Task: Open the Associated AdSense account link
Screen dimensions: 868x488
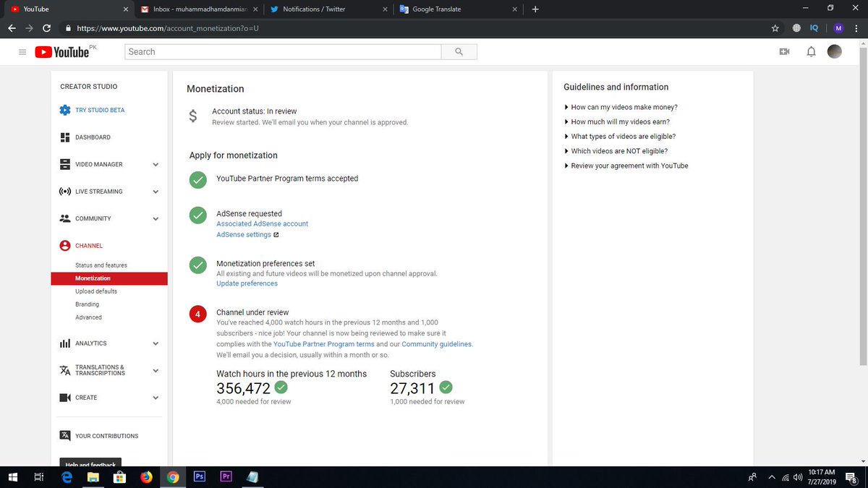Action: (262, 224)
